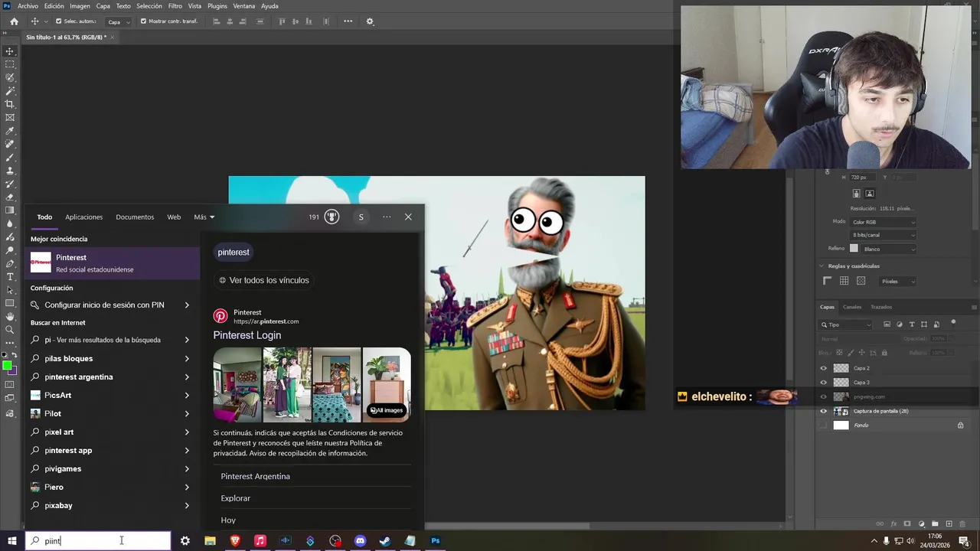Click Ver todos los vínculos button
980x551 pixels.
pyautogui.click(x=264, y=280)
